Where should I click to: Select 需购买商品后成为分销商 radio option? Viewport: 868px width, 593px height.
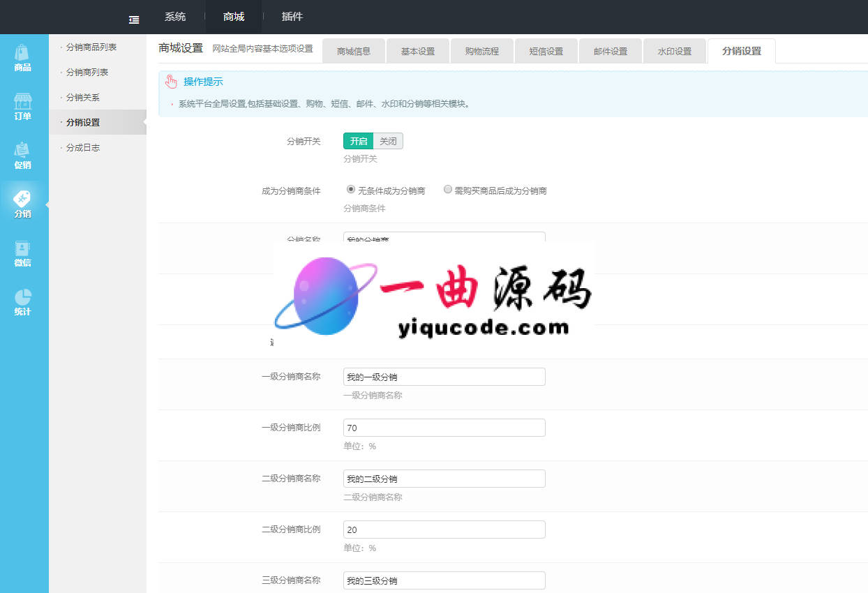point(448,189)
